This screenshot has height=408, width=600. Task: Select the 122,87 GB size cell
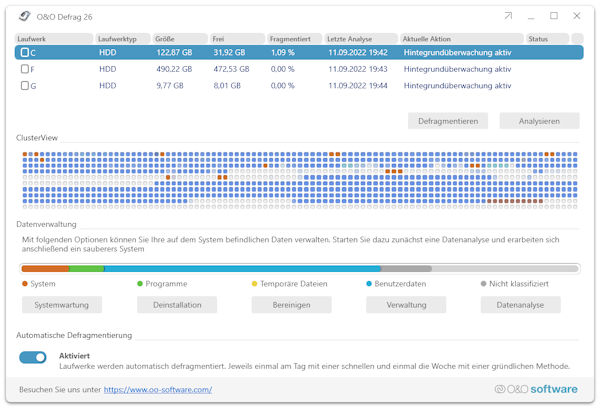[x=174, y=52]
